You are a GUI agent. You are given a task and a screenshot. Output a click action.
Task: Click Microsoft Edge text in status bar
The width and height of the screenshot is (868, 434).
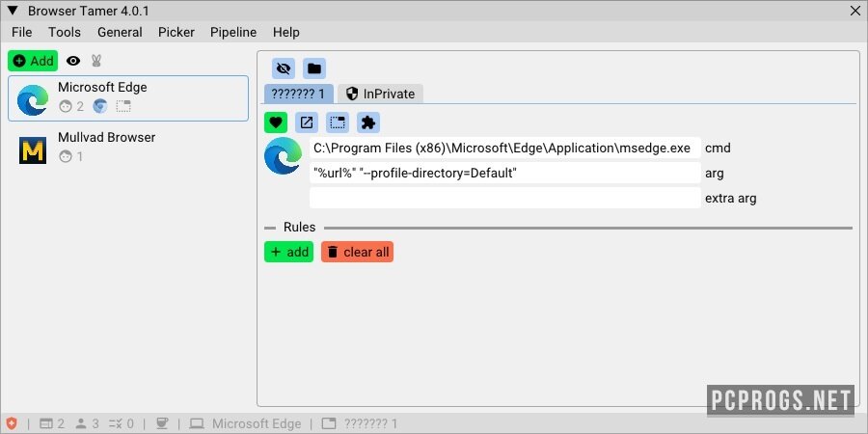pyautogui.click(x=257, y=424)
